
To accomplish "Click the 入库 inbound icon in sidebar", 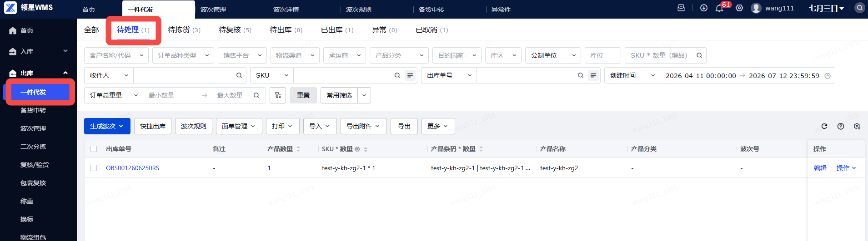I will (x=13, y=51).
